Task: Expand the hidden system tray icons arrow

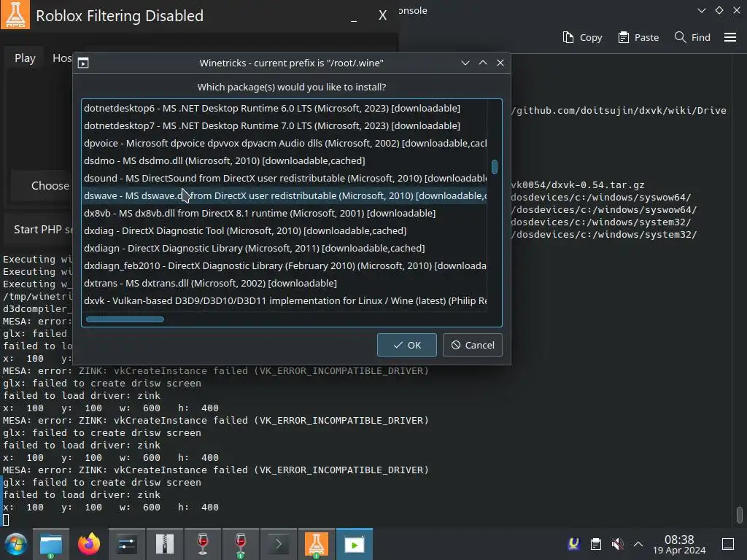Action: [638, 544]
